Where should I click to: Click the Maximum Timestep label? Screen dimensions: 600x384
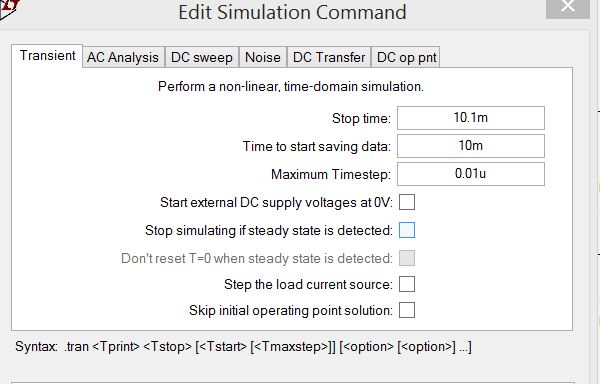331,174
